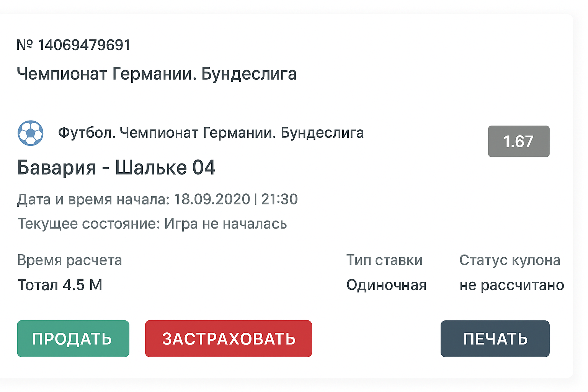
Task: Click the Время расчета label
Action: (x=70, y=260)
